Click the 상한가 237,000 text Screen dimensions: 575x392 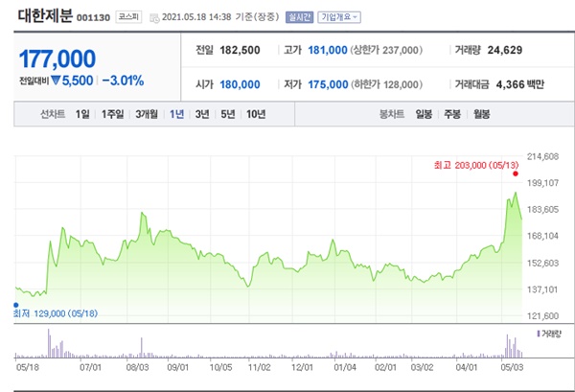[386, 50]
